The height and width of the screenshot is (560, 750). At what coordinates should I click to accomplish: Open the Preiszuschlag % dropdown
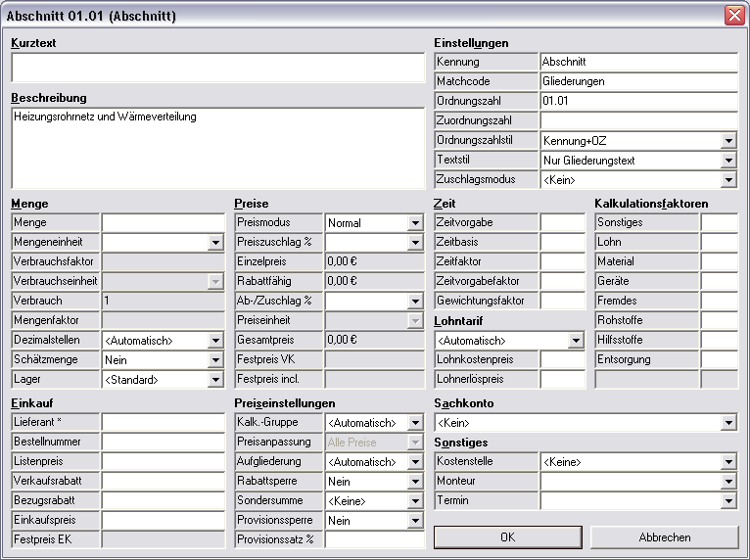(x=415, y=242)
